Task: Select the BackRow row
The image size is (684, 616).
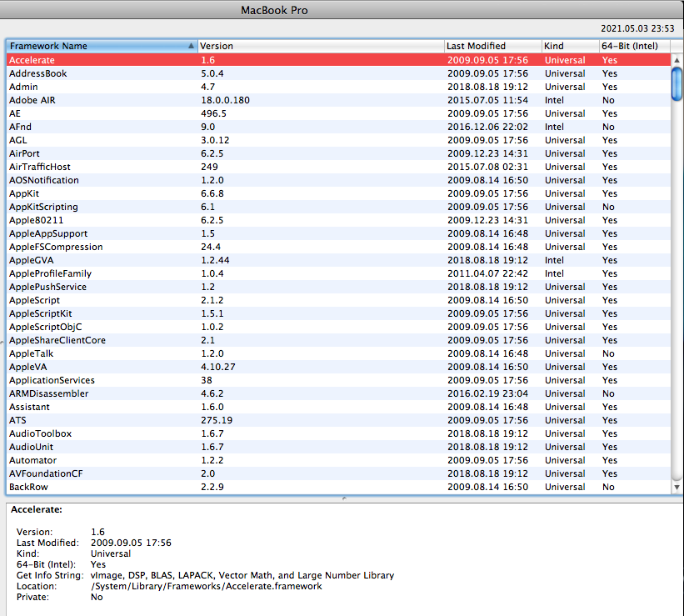Action: [338, 487]
